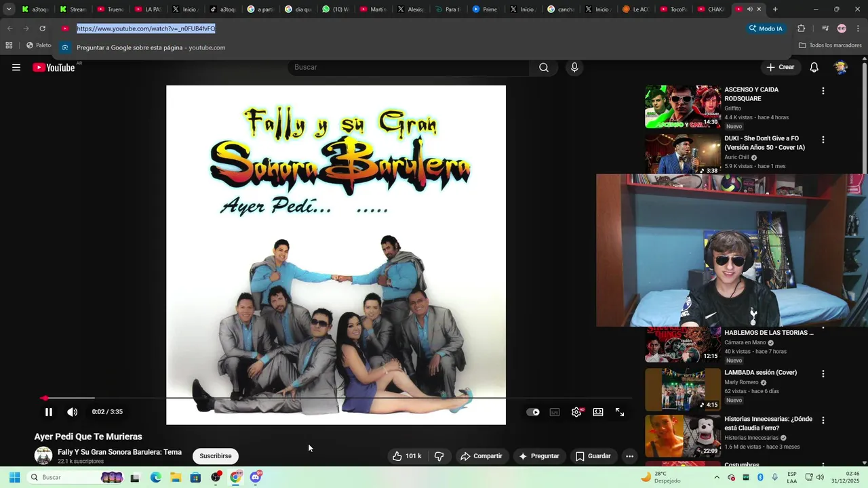Screen dimensions: 868x488
Task: Switch to the cancha Google tab
Action: coord(560,9)
